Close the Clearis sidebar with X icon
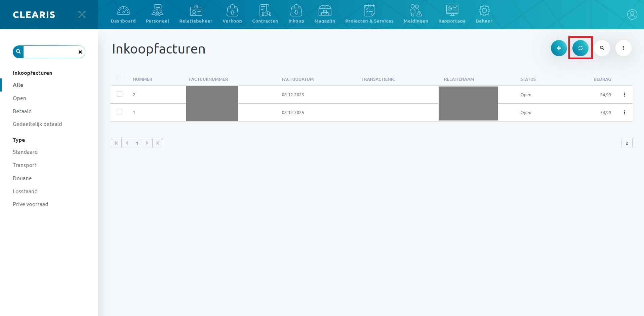 point(82,14)
